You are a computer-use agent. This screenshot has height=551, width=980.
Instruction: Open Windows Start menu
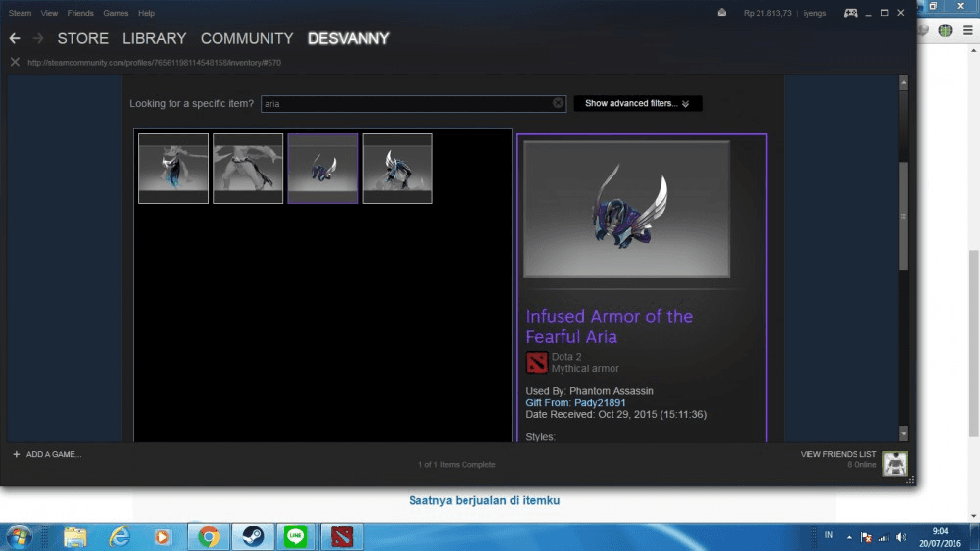pos(19,536)
